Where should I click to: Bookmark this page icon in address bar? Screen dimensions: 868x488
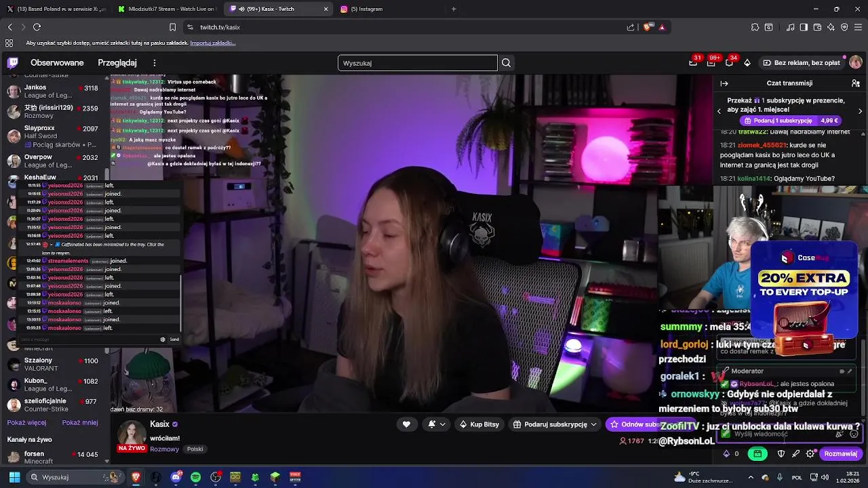coord(173,27)
